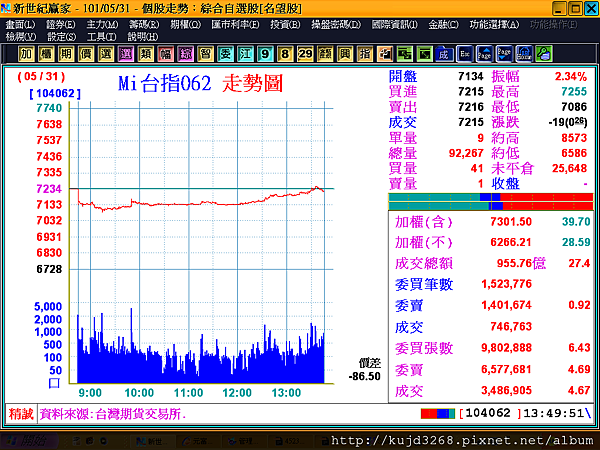Click the 新世 taskbar button

[152, 442]
